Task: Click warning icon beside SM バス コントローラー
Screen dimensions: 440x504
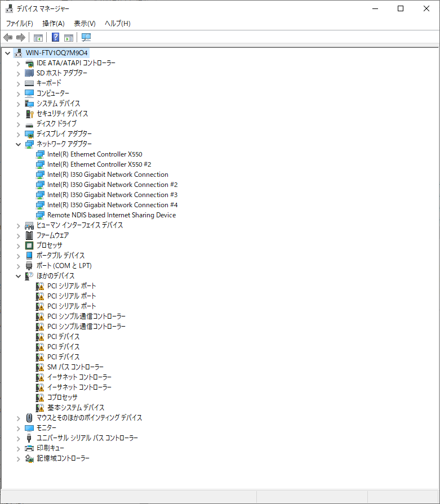Action: pyautogui.click(x=40, y=367)
